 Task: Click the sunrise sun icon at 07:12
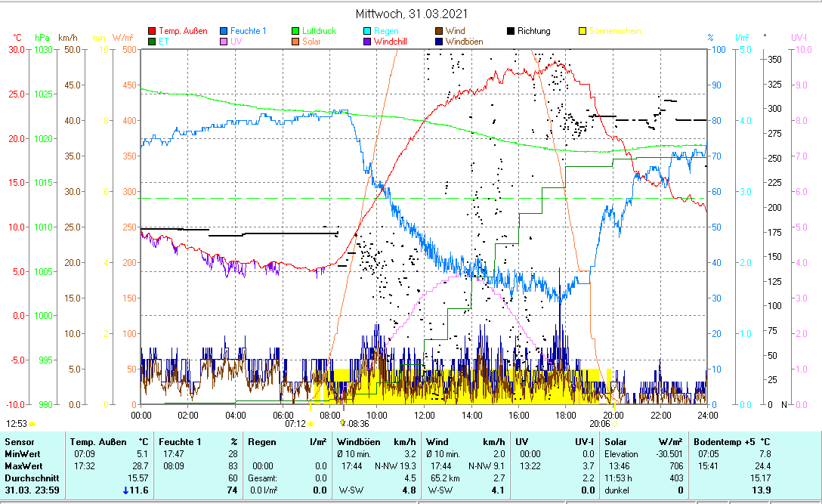tap(310, 425)
